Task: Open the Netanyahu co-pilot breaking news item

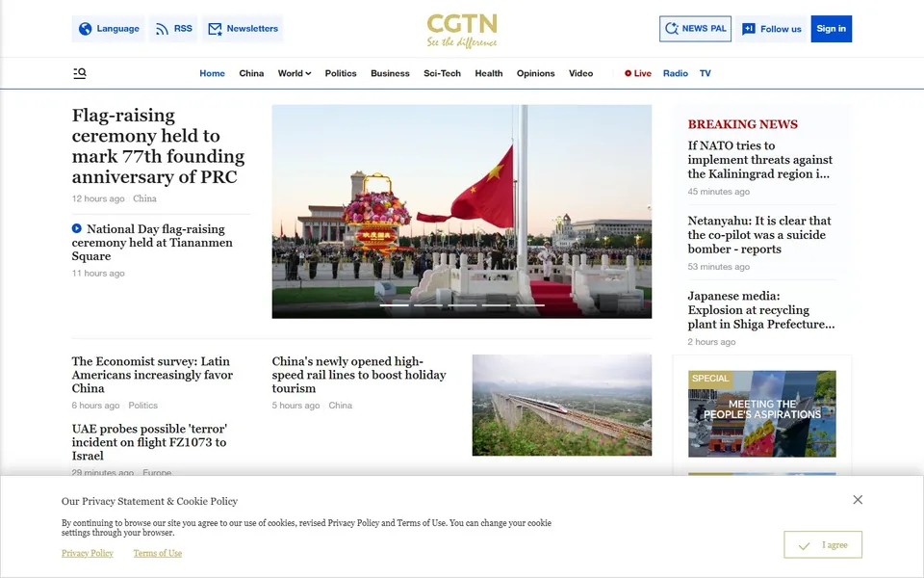Action: (x=759, y=235)
